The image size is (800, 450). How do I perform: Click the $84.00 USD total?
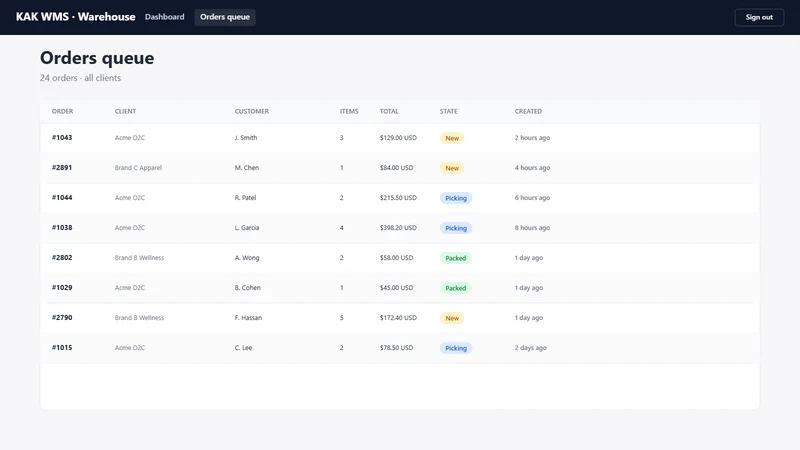coord(396,168)
